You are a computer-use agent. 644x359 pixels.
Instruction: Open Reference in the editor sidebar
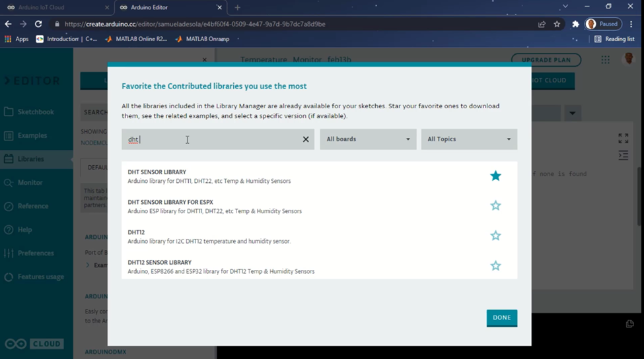pos(36,206)
